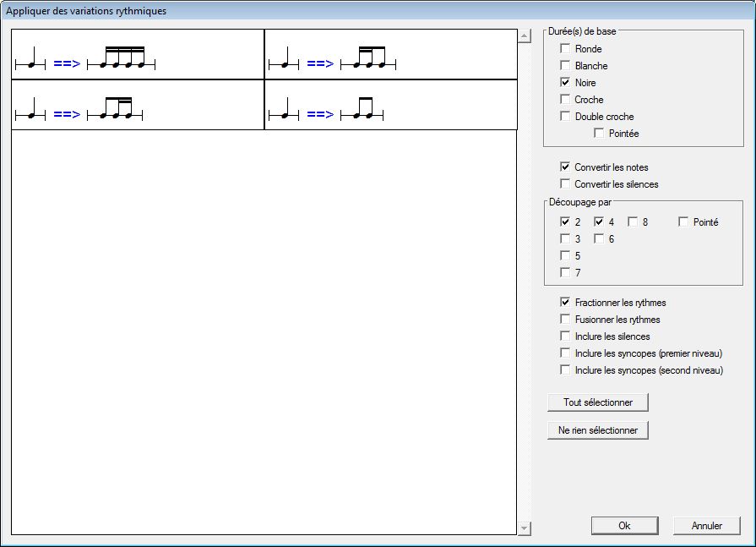Select the two sixteenths plus eighth variation
The width and height of the screenshot is (756, 547).
[391, 54]
